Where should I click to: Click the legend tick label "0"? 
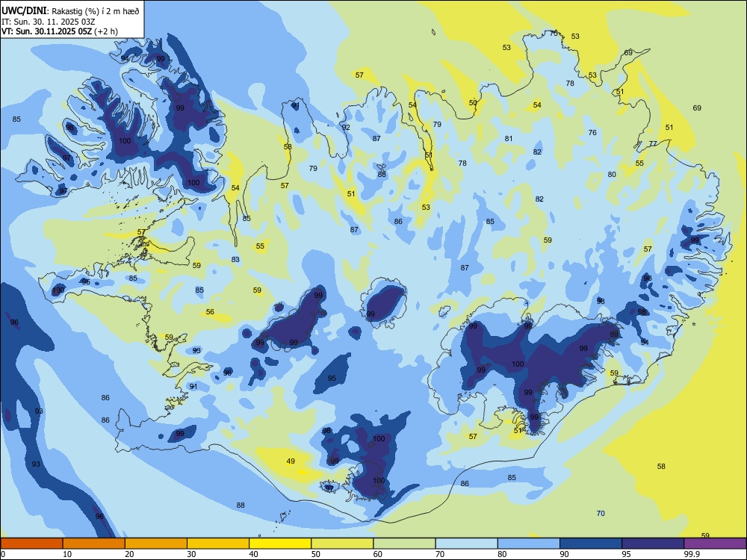pos(3,554)
